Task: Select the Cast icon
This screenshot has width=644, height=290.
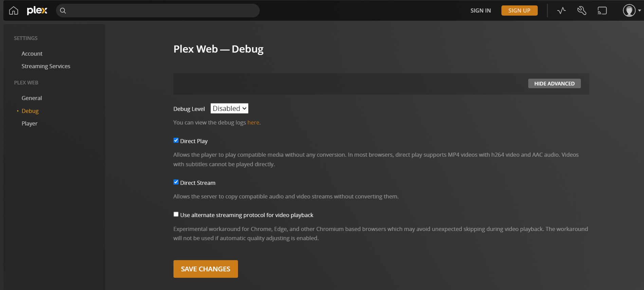Action: point(602,11)
